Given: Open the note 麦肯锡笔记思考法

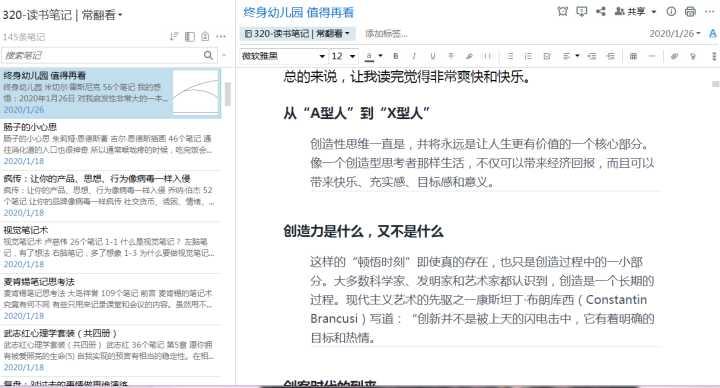Looking at the screenshot, I should click(111, 298).
